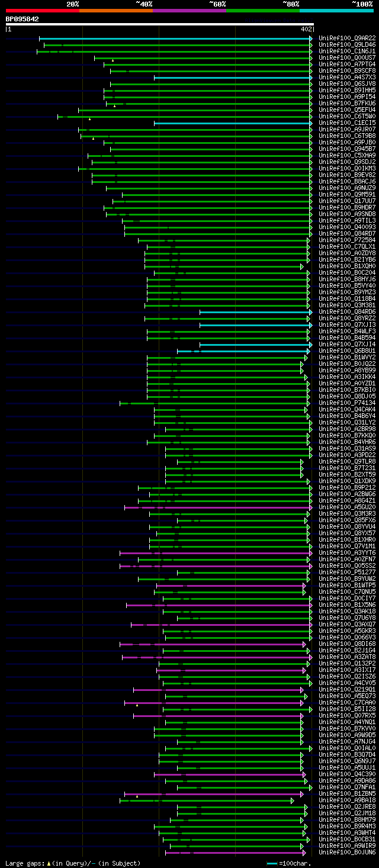Select the UniRef100_Q0IKM3 label

click(x=347, y=168)
